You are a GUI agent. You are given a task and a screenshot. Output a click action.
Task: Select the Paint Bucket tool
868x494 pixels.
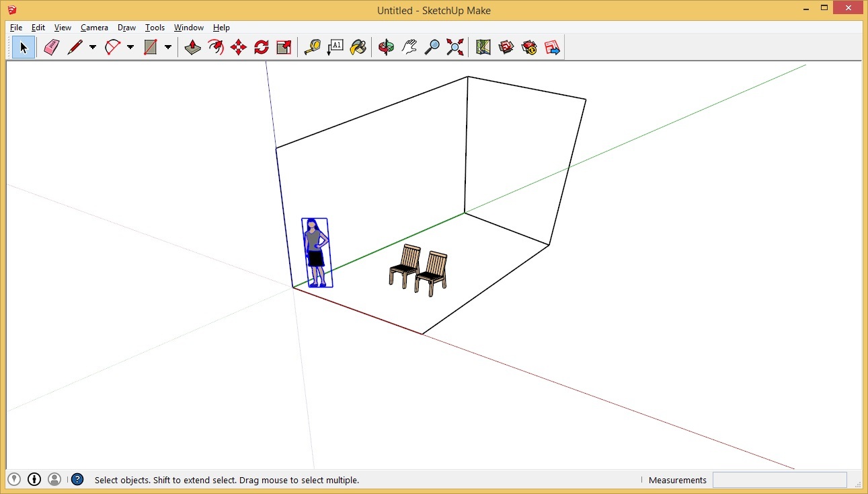click(x=358, y=47)
